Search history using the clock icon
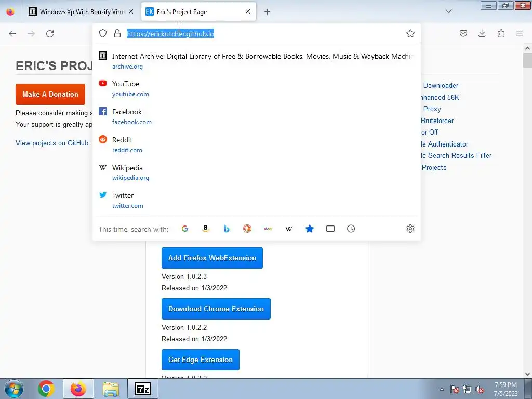Image resolution: width=532 pixels, height=399 pixels. tap(351, 229)
